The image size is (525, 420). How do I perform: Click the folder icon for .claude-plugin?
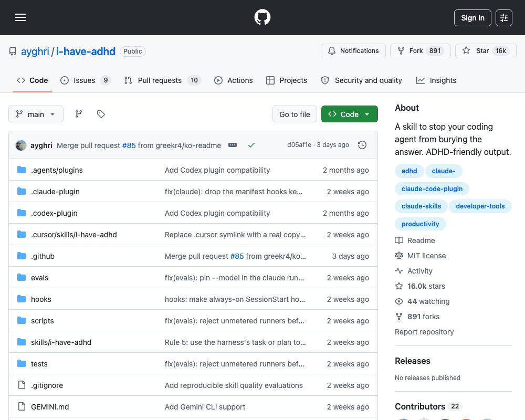[x=22, y=191]
